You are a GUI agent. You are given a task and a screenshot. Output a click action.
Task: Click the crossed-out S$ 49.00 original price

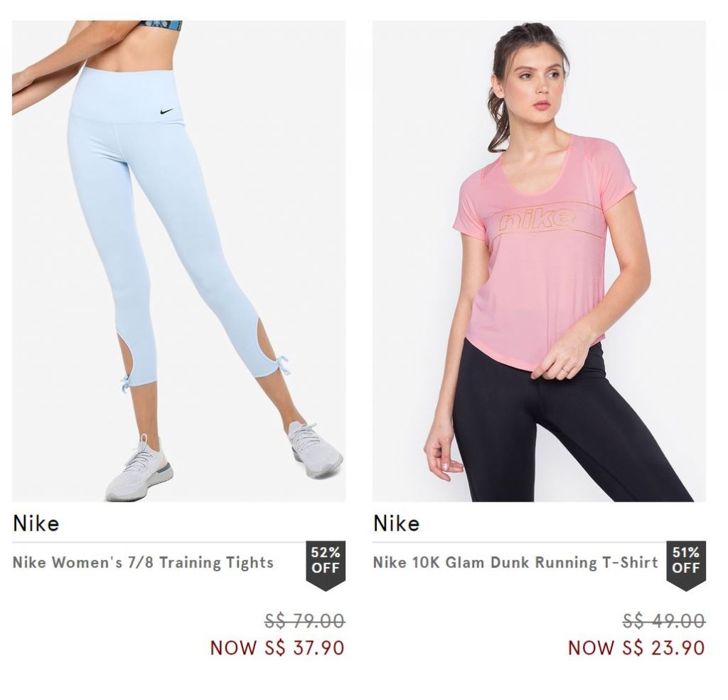[664, 620]
